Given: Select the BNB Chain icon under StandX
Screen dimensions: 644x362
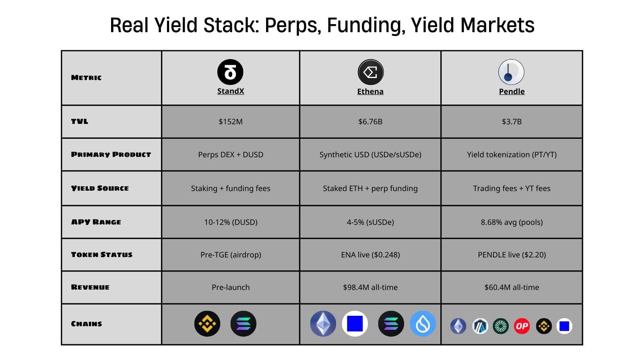Looking at the screenshot, I should [x=207, y=324].
